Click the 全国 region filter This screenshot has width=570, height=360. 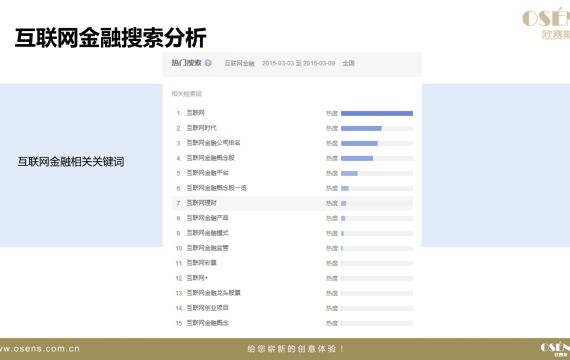(x=348, y=63)
